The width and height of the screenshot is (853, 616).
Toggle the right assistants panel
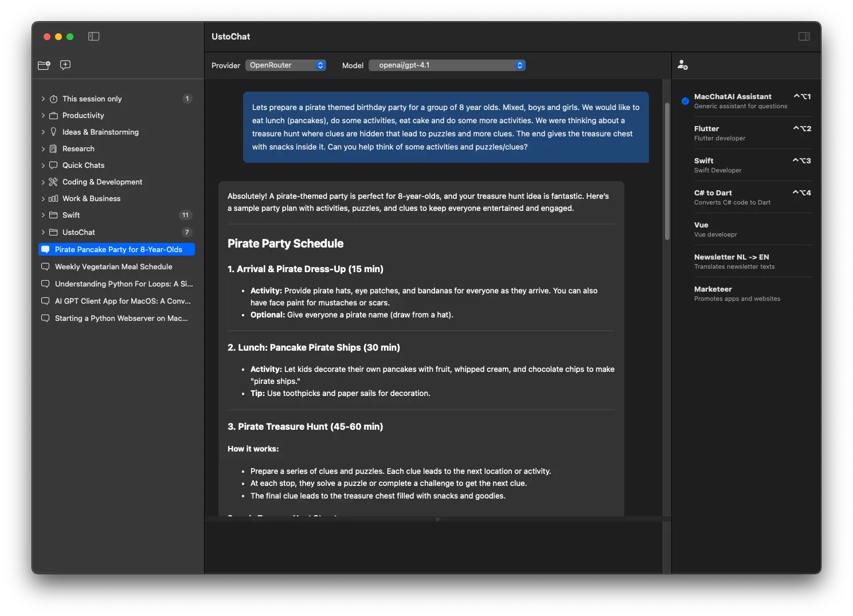click(x=804, y=37)
